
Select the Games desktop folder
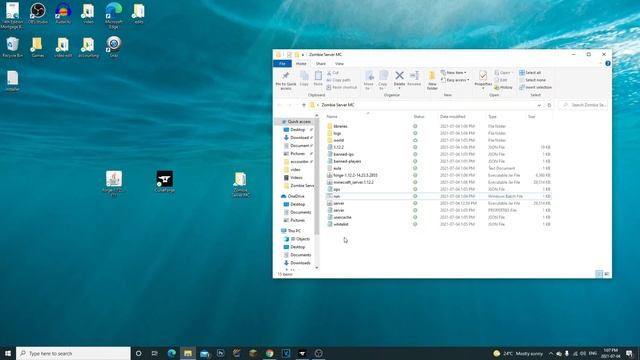tap(38, 47)
